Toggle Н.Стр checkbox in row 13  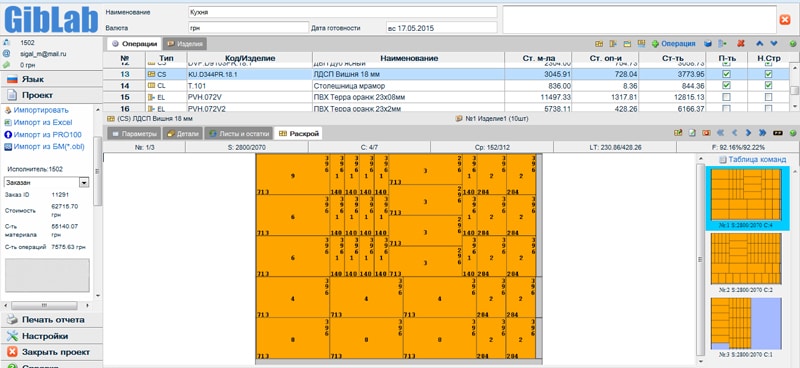(768, 75)
